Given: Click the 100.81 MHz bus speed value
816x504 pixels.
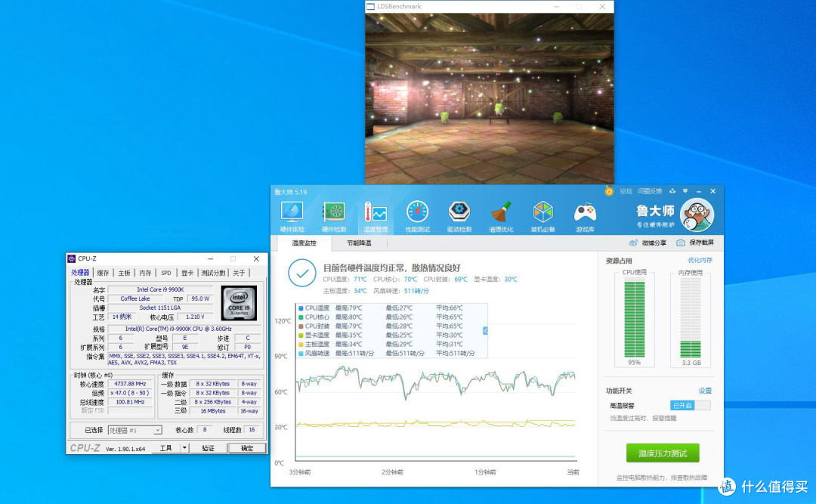Looking at the screenshot, I should click(130, 402).
